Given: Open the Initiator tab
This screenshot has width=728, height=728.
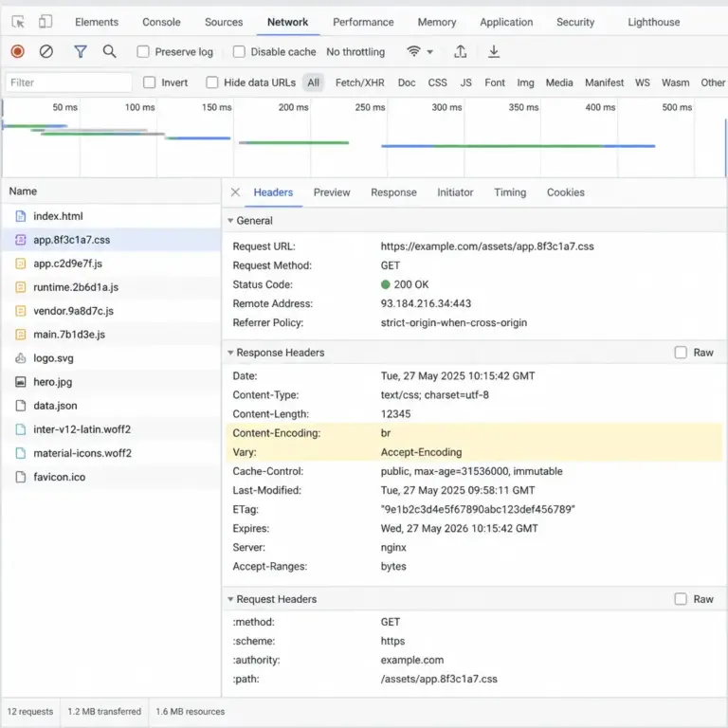Looking at the screenshot, I should point(455,192).
